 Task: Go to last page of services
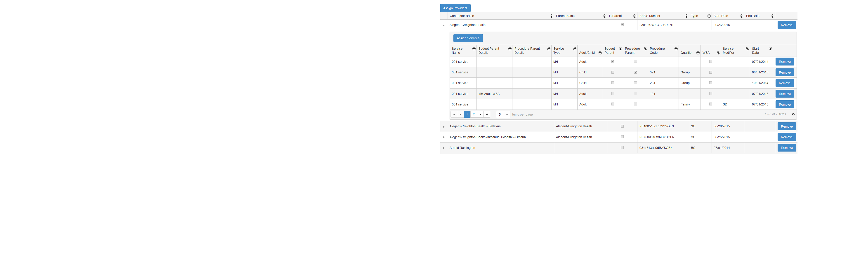coord(487,114)
